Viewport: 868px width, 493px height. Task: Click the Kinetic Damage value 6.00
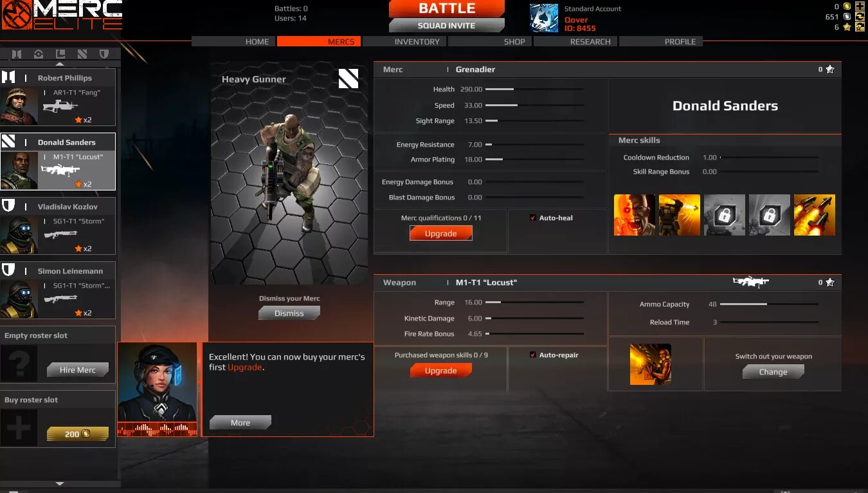click(x=475, y=319)
